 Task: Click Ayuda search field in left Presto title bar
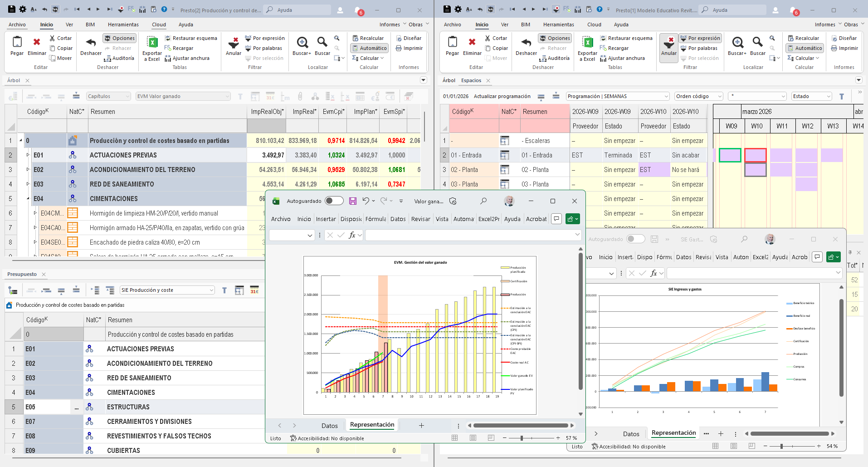[x=297, y=10]
